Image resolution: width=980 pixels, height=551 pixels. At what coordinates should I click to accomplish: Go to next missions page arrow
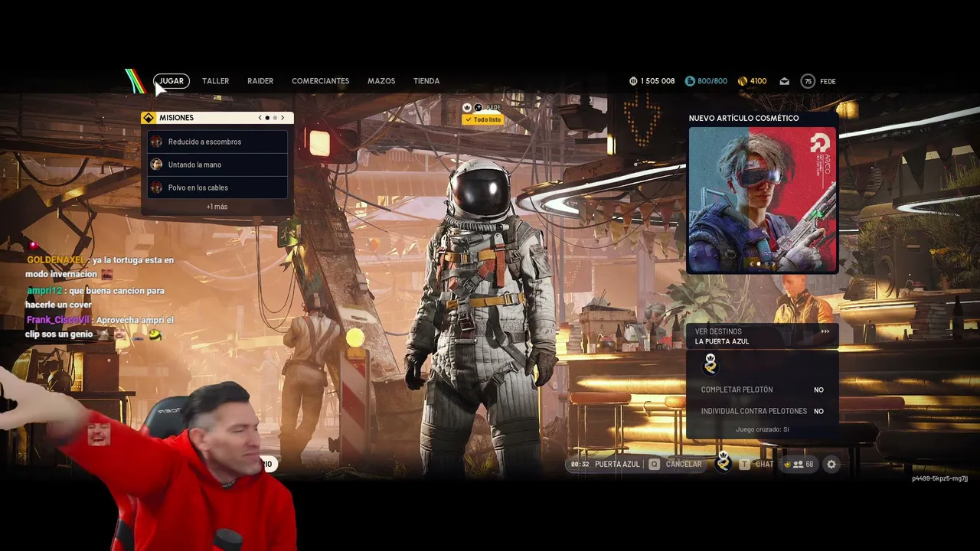click(282, 118)
